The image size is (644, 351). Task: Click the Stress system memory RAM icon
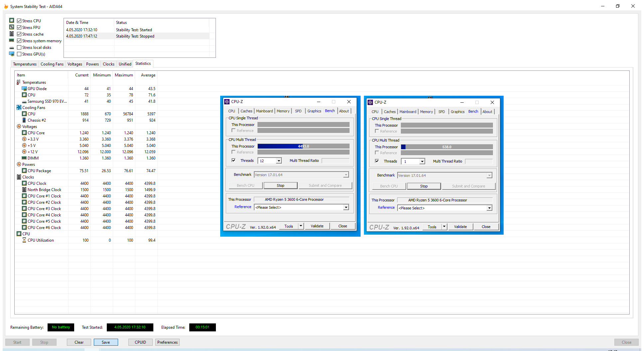pos(12,41)
